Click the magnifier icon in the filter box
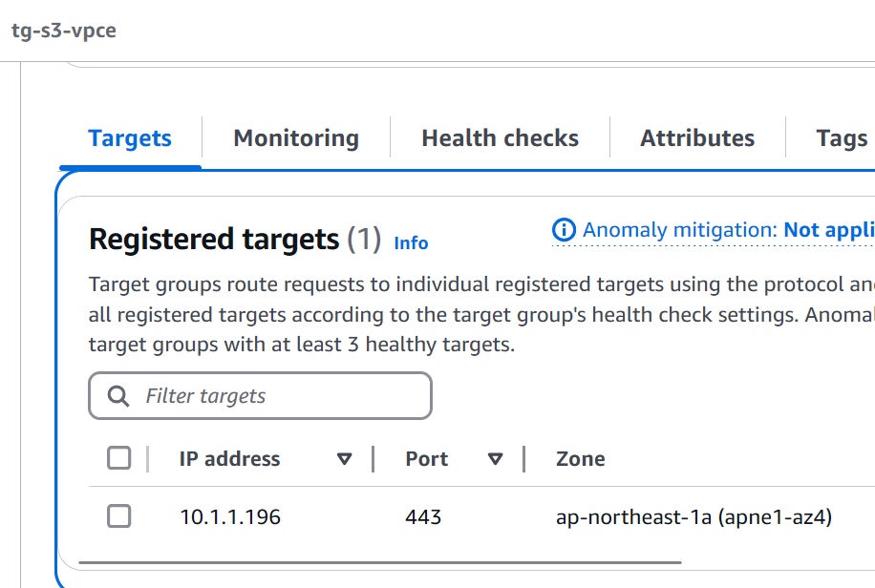This screenshot has width=875, height=588. point(118,396)
